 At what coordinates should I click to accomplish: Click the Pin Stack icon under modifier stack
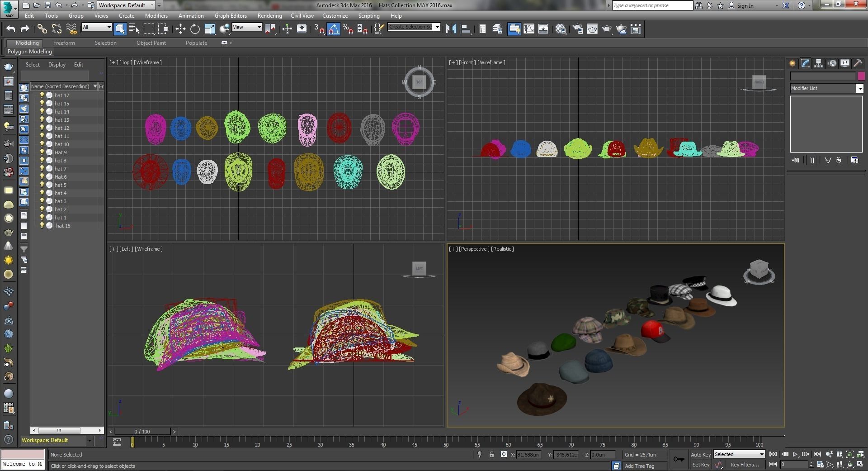[x=795, y=160]
